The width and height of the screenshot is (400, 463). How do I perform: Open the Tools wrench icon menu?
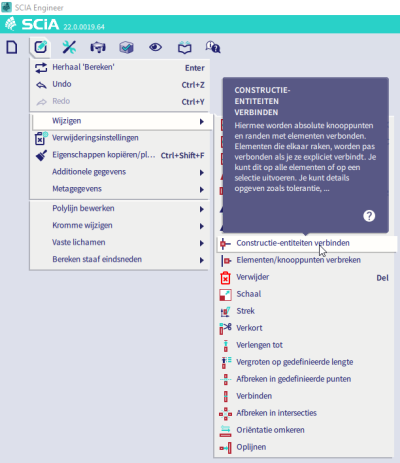[69, 47]
